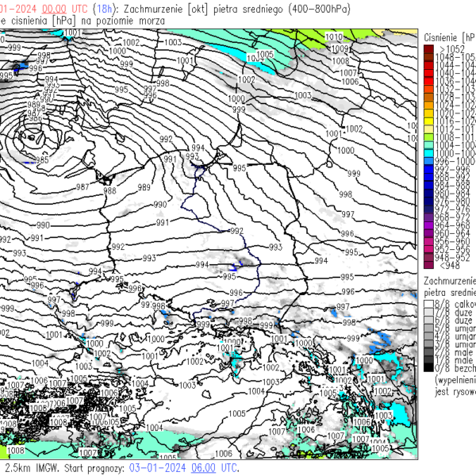Select the 1012 hPa yellow legend swatch
This screenshot has height=476, width=476.
(429, 128)
